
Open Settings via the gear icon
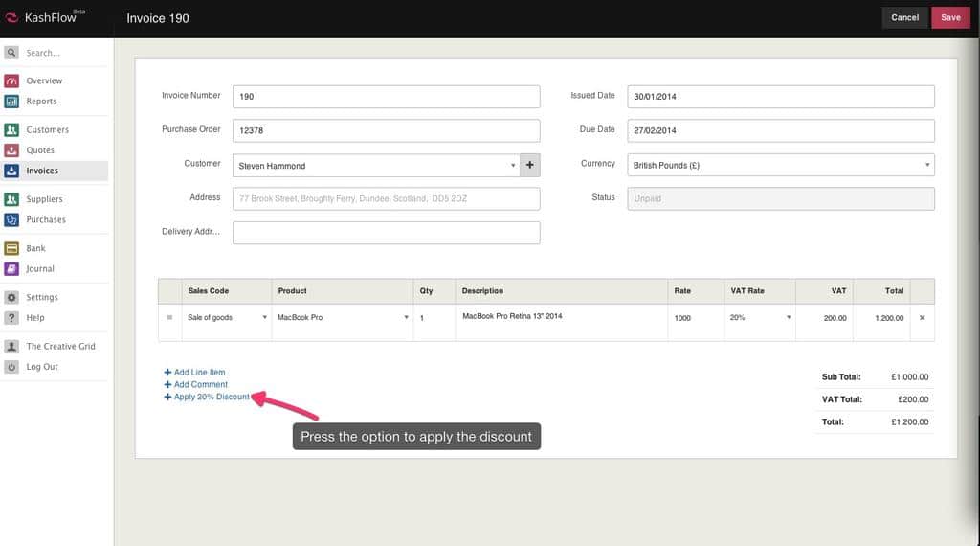11,297
